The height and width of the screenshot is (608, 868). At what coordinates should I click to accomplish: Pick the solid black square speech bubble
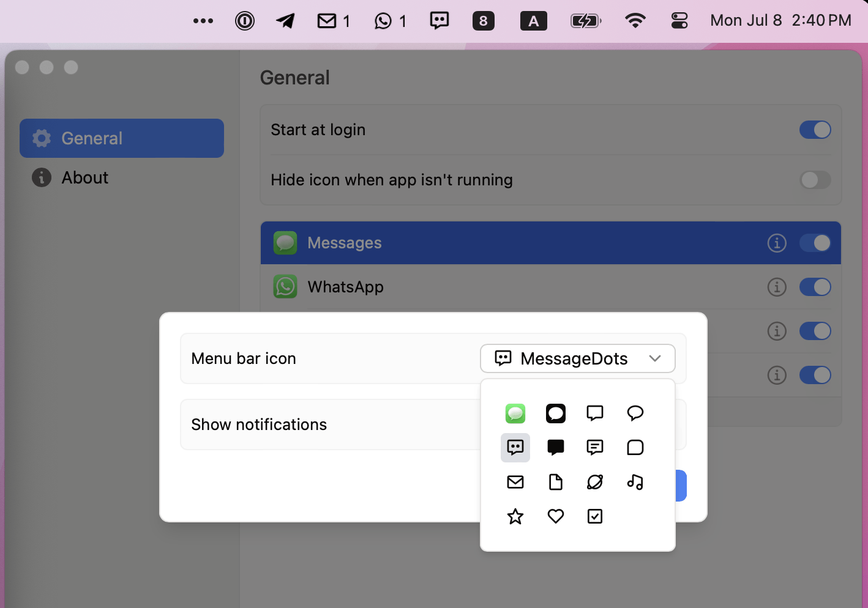(x=556, y=448)
